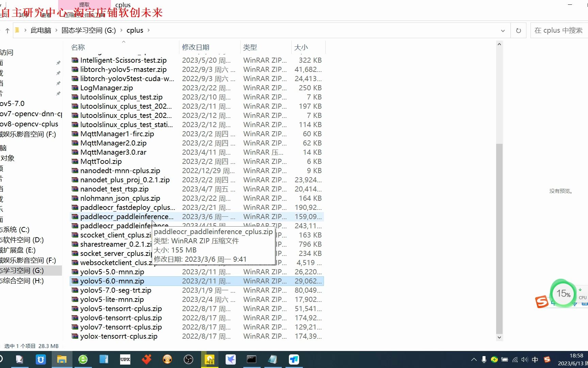This screenshot has width=588, height=368.
Task: Mute audio via the speaker tray icon
Action: point(525,359)
